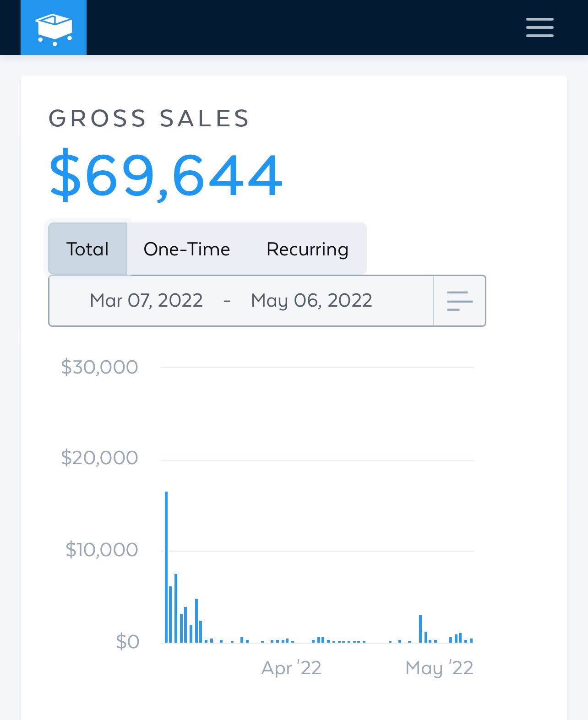Click the Apr '22 x-axis label
588x720 pixels.
291,668
